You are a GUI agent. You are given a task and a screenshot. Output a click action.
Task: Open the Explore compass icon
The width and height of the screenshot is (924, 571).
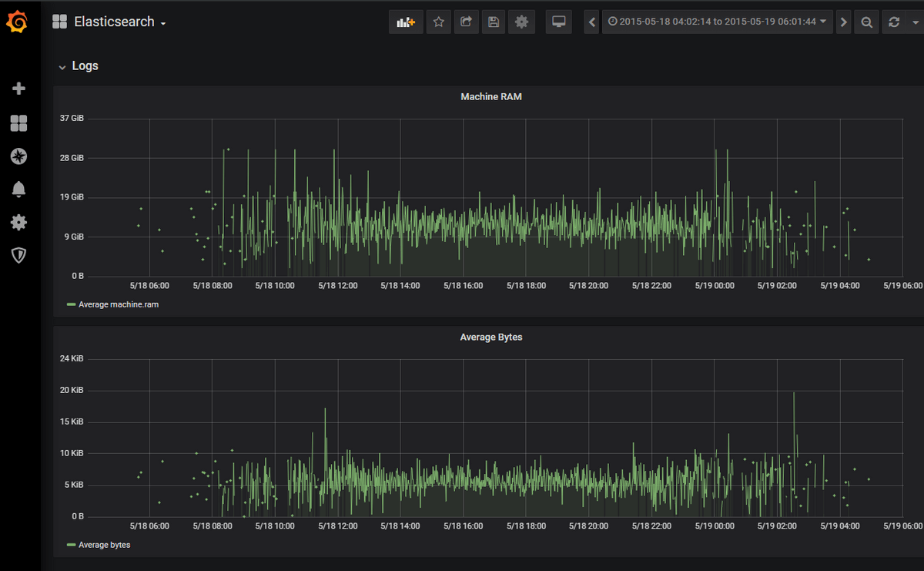tap(19, 156)
